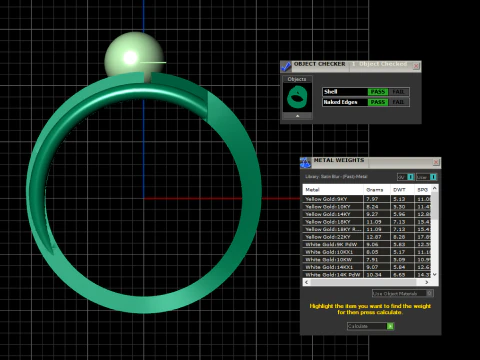Image resolution: width=480 pixels, height=360 pixels.
Task: Click the 12.87 grams value
Action: tap(374, 237)
